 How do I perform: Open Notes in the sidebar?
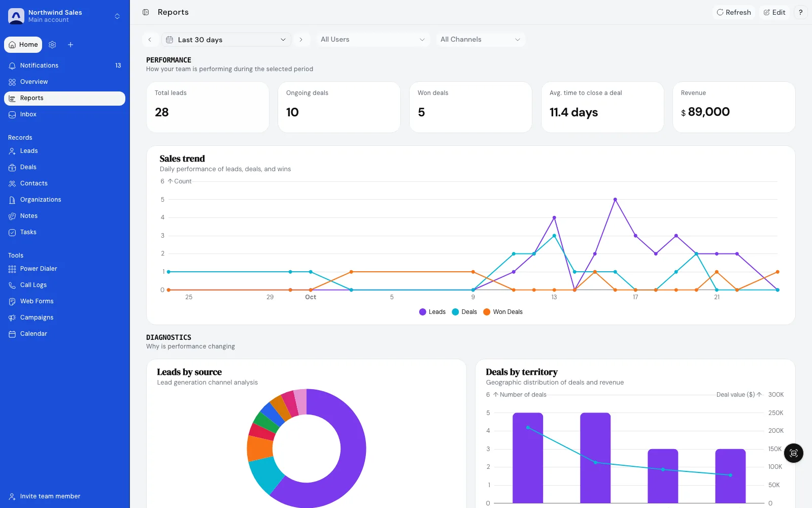(x=64, y=216)
